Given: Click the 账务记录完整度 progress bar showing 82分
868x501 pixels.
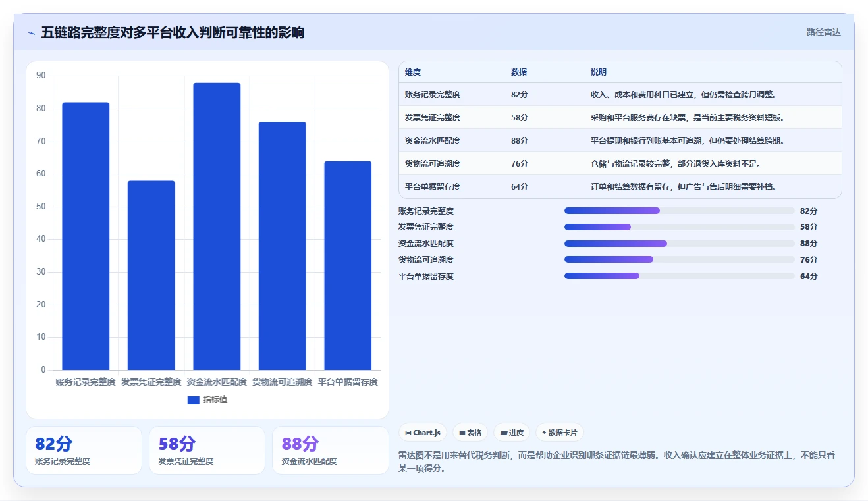Looking at the screenshot, I should click(x=679, y=211).
